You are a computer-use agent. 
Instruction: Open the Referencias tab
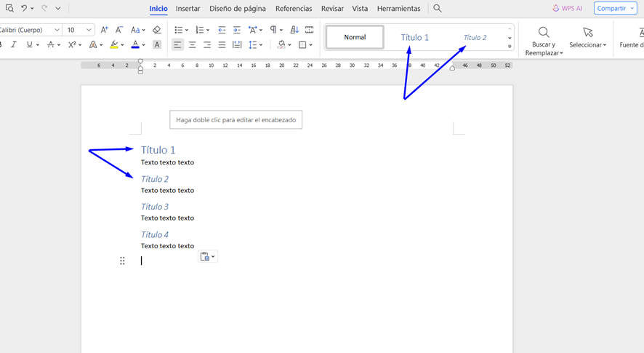coord(294,9)
